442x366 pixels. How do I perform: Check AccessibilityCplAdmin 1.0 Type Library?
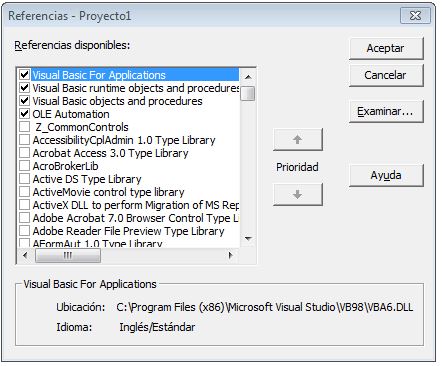tap(24, 140)
